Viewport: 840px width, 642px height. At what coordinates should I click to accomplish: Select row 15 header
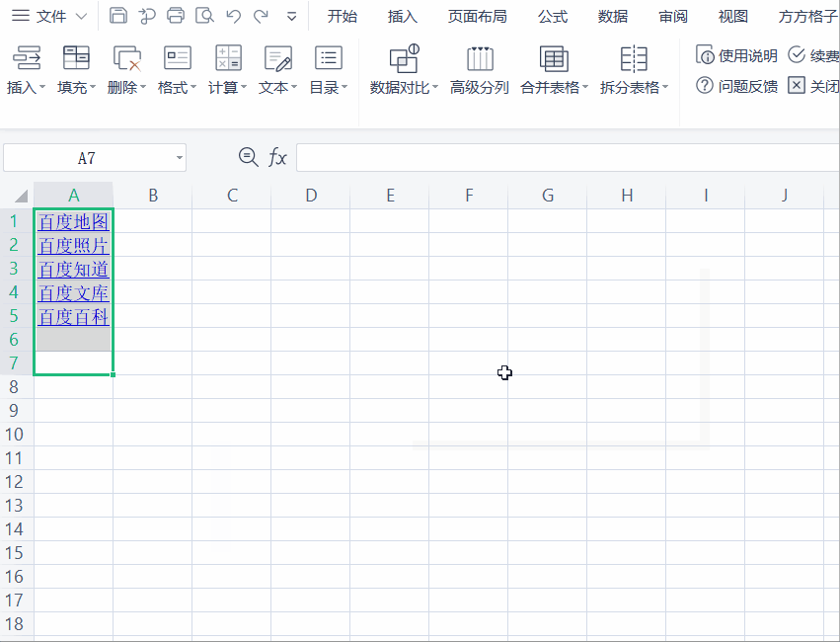[16, 552]
